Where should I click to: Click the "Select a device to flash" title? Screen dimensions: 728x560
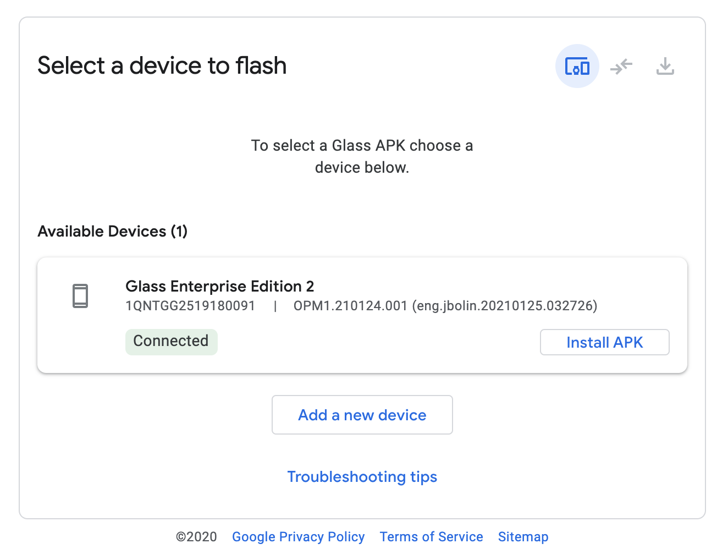click(162, 65)
